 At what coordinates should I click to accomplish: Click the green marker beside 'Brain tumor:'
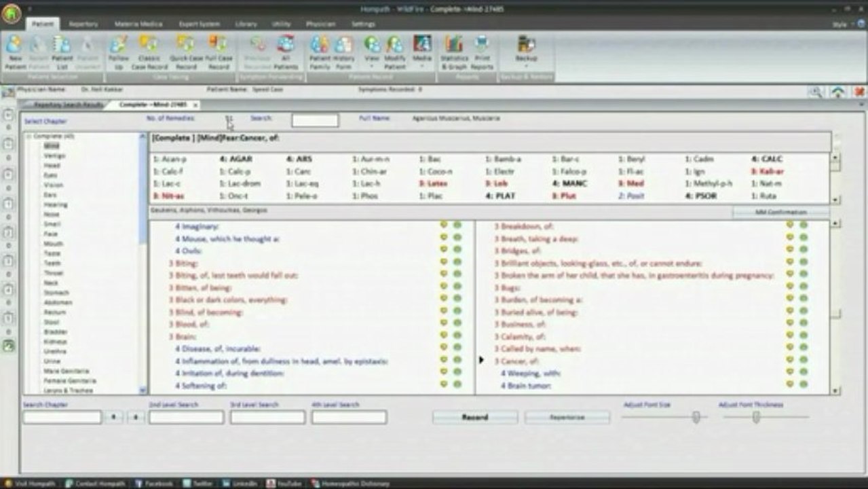point(804,385)
